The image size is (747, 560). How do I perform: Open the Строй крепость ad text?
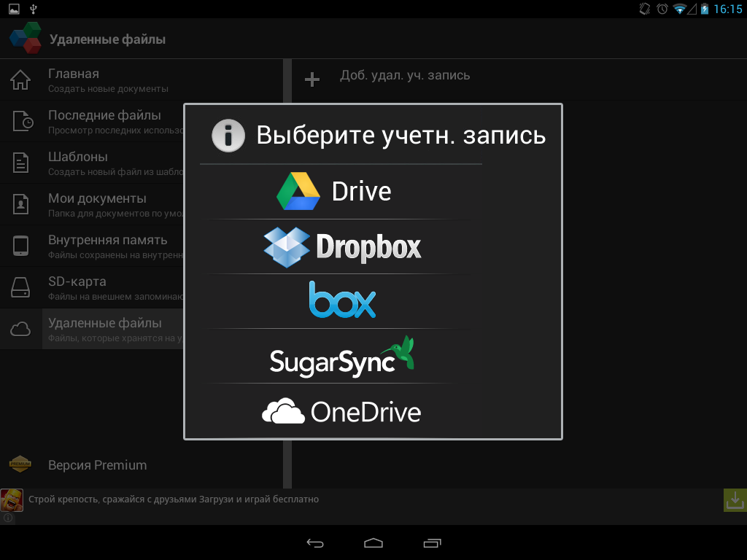[174, 499]
